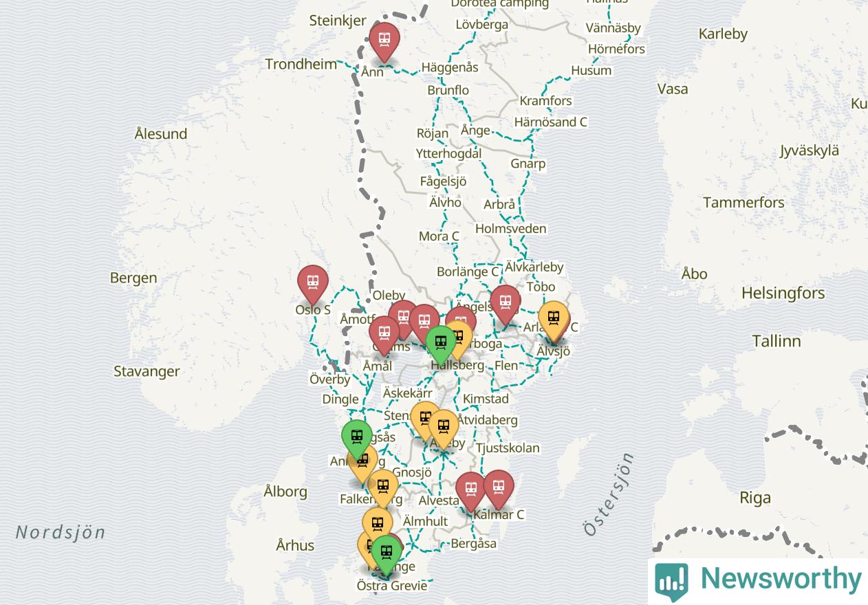Click the Tammerfors label

pos(744,202)
